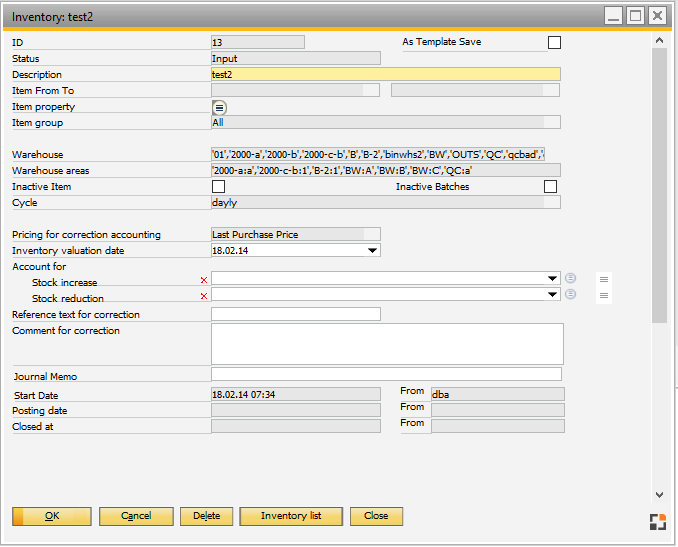This screenshot has height=547, width=678.
Task: Click red X beside Stock reduction
Action: click(x=204, y=296)
